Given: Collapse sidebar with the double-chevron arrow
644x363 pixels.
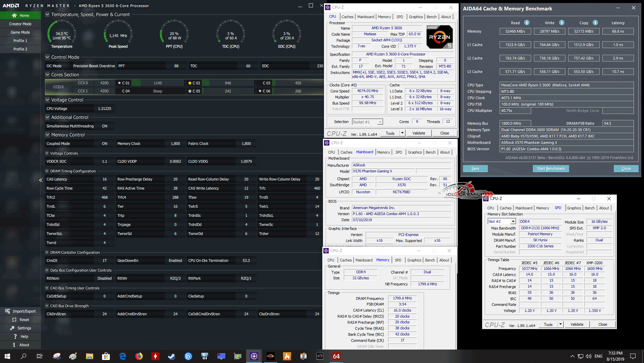Looking at the screenshot, I should click(41, 180).
